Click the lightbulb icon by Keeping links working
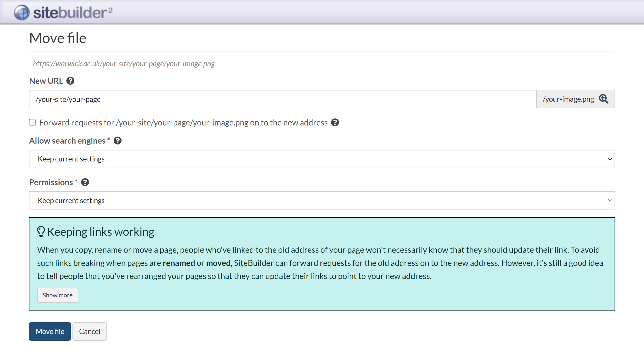Image resolution: width=644 pixels, height=361 pixels. (x=41, y=231)
